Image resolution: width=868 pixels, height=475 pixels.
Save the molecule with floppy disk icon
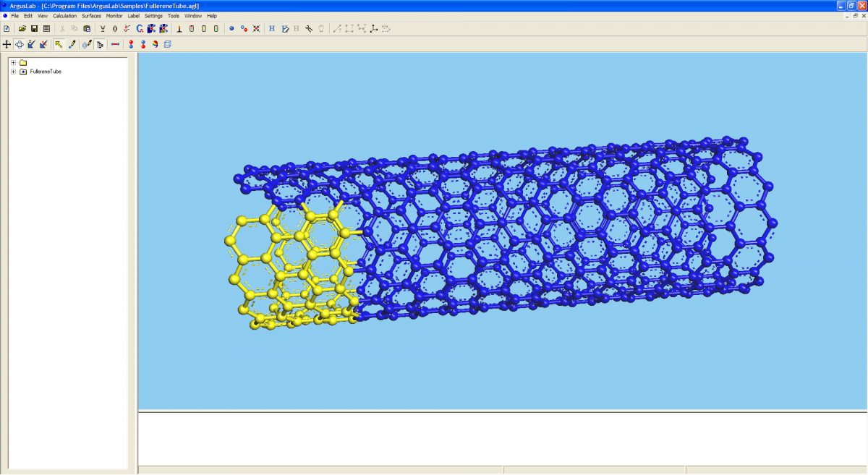pos(34,29)
